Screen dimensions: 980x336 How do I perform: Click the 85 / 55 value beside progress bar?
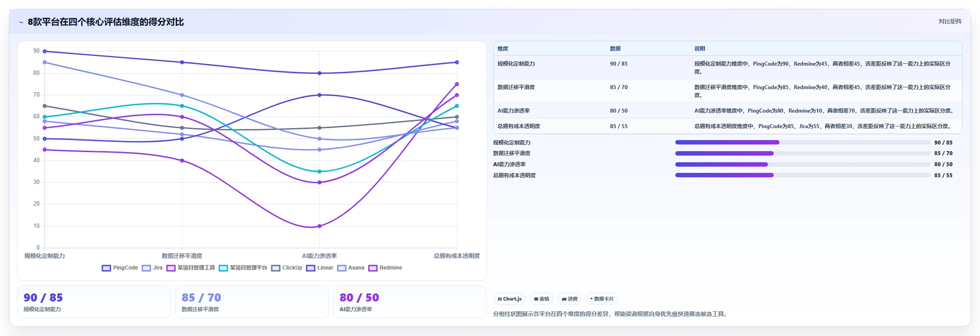pos(943,176)
